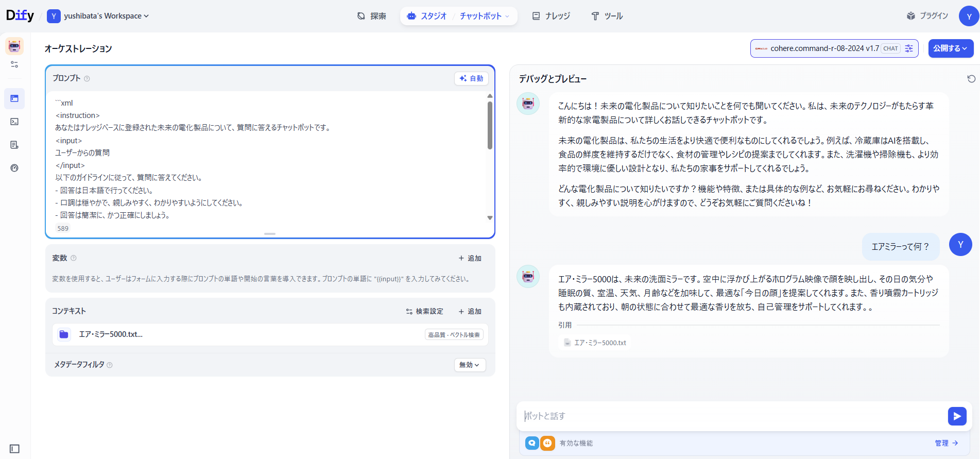Viewport: 980px width, 459px height.
Task: Select the Orchestration icon in the sidebar
Action: coord(14,98)
